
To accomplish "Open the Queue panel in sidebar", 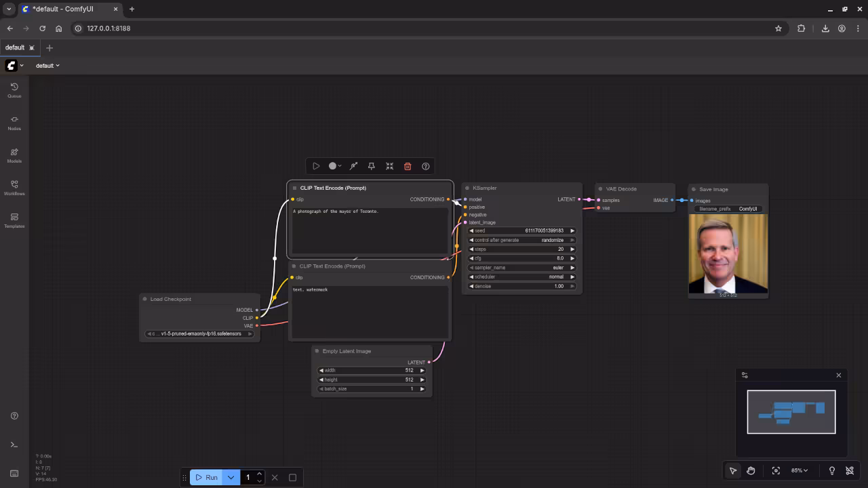I will pos(14,89).
